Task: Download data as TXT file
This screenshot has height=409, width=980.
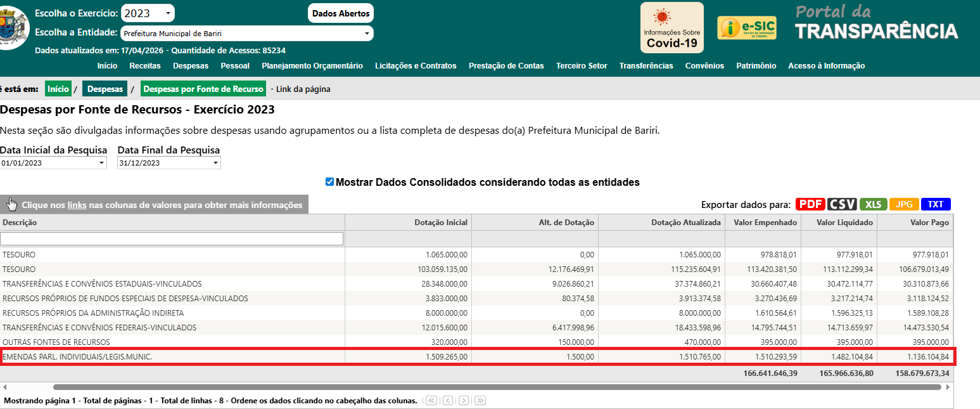Action: (x=936, y=204)
